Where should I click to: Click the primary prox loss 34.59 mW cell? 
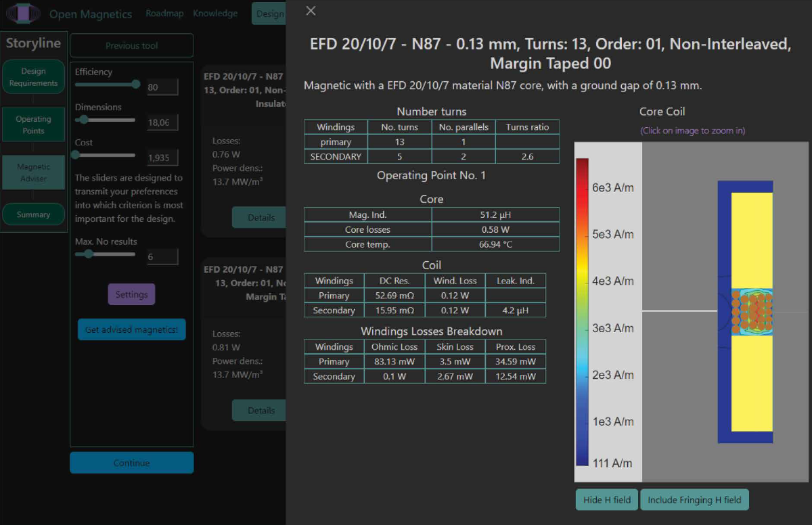[x=516, y=361]
